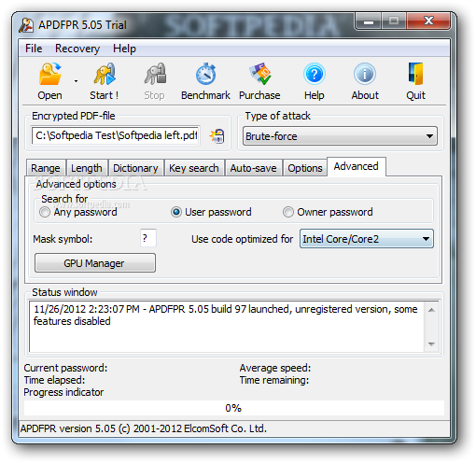Image resolution: width=476 pixels, height=463 pixels.
Task: Start the recovery with Start ! icon
Action: pos(105,74)
